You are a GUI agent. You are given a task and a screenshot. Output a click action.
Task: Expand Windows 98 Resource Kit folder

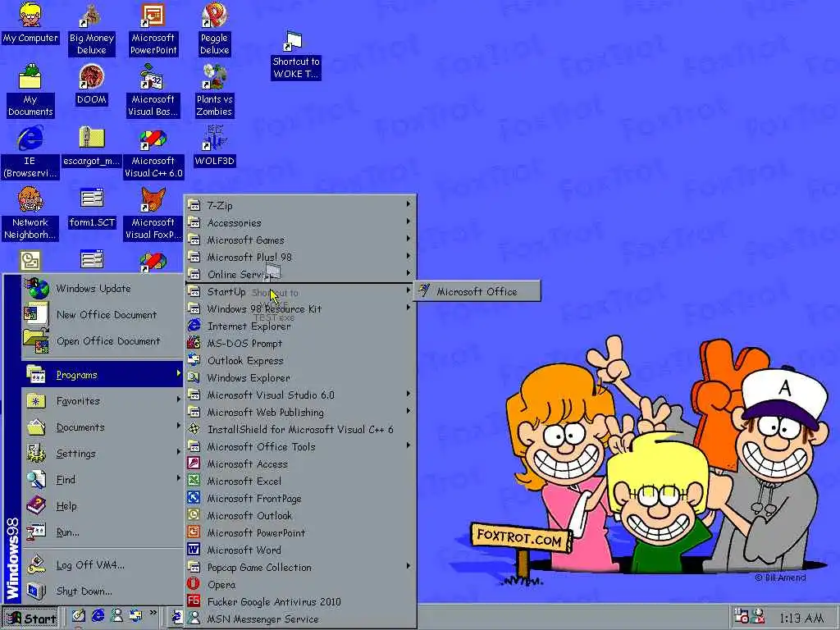click(x=300, y=308)
